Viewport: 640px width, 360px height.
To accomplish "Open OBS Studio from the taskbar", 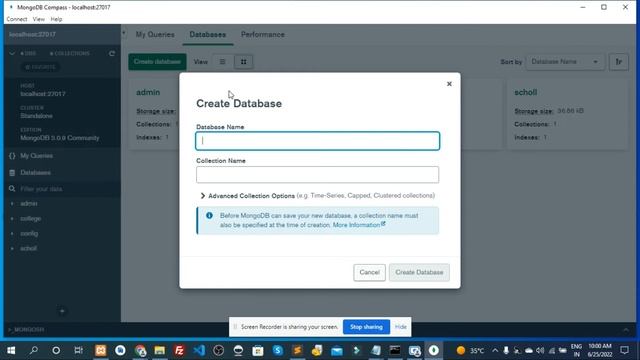I will click(218, 350).
